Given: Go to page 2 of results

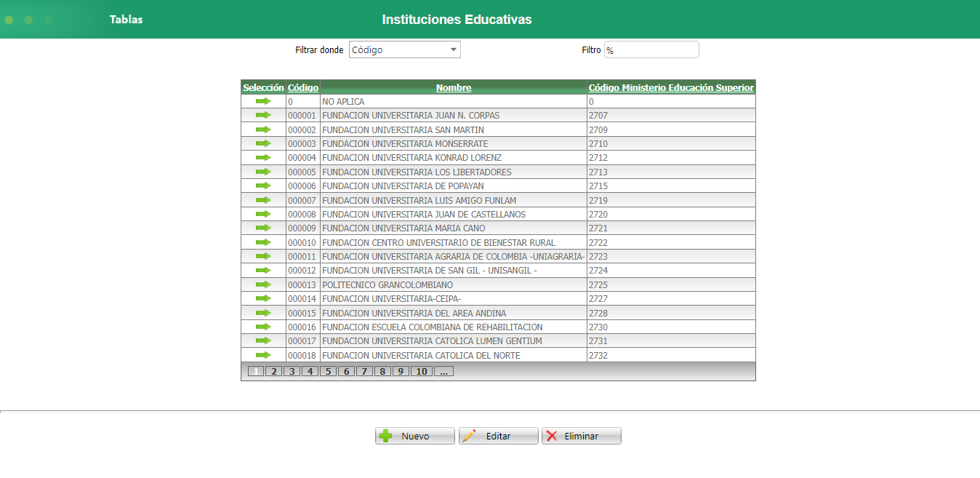Looking at the screenshot, I should click(273, 371).
